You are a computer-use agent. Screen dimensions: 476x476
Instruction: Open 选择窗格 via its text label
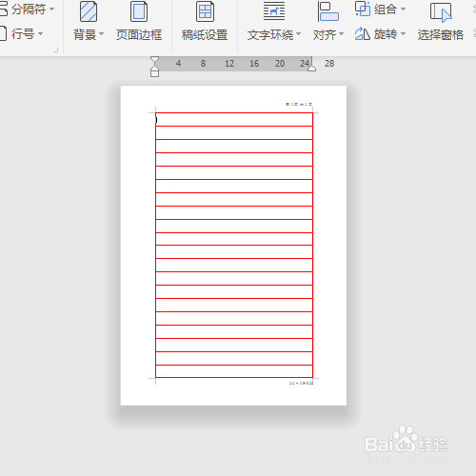tap(441, 34)
